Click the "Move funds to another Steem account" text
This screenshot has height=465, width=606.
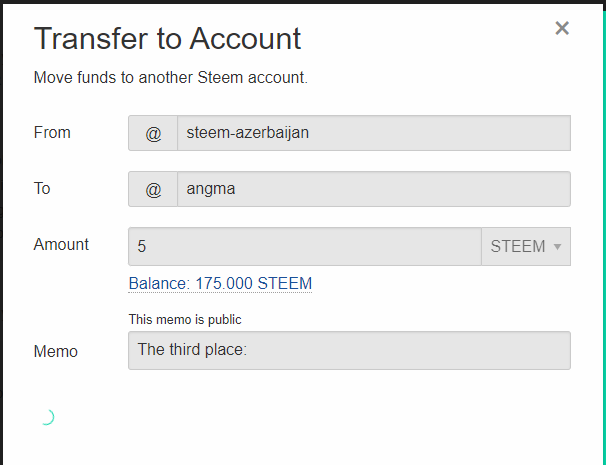click(x=170, y=77)
